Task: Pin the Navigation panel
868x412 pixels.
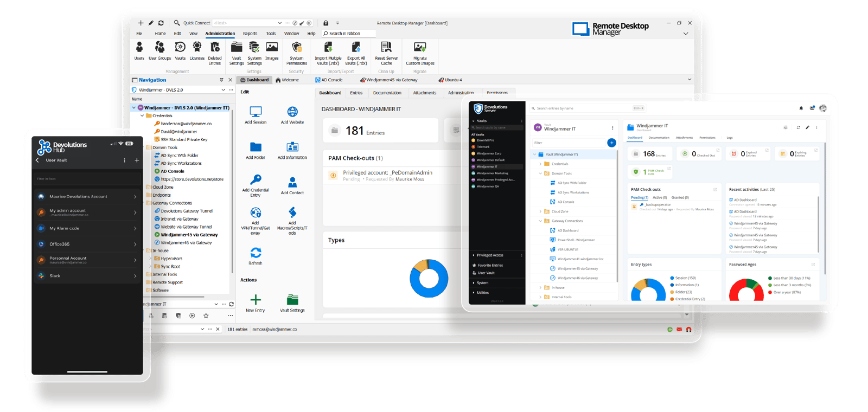Action: tap(221, 80)
